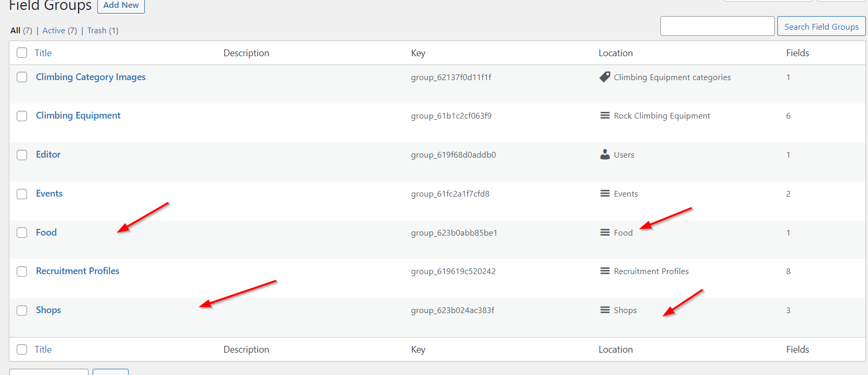Open the Trash filter view
The image size is (868, 375).
[97, 31]
